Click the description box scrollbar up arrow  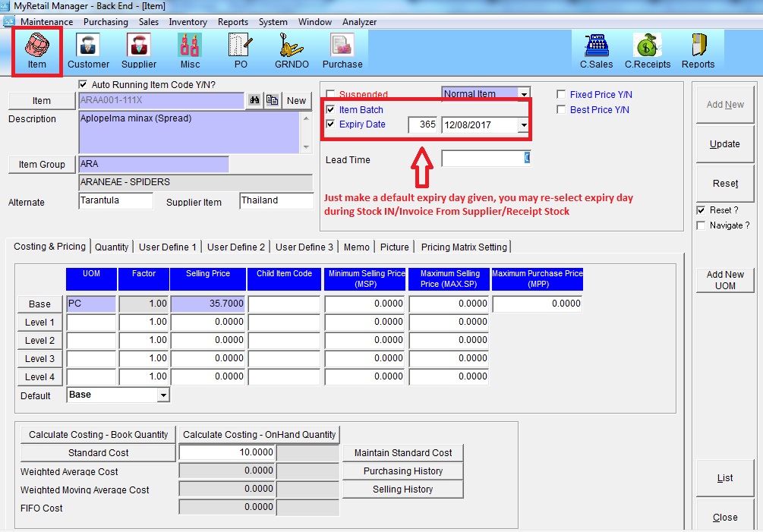coord(306,119)
